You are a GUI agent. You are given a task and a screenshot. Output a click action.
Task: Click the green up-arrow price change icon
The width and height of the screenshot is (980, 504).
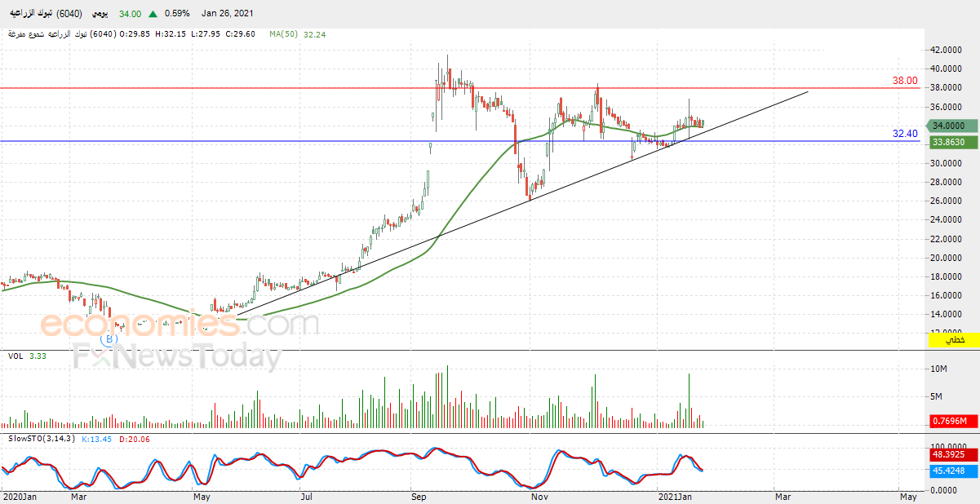point(153,14)
